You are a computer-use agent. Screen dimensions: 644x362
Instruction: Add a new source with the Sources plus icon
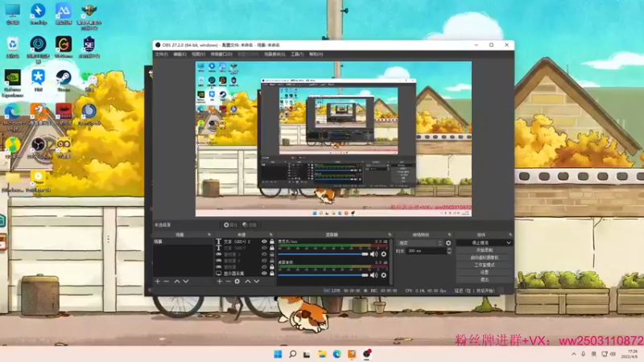pyautogui.click(x=219, y=281)
